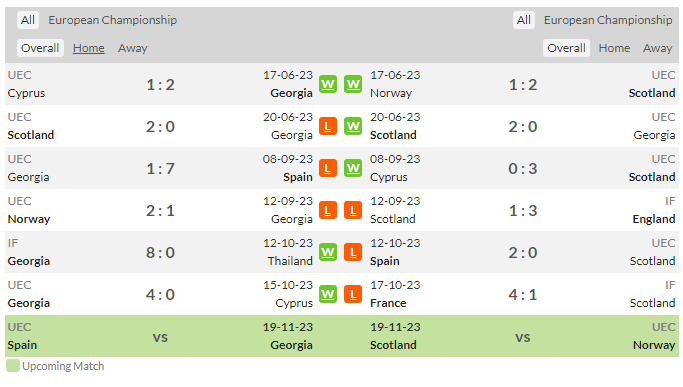Click the L badge for Georgia's 20-06-23 match

328,126
